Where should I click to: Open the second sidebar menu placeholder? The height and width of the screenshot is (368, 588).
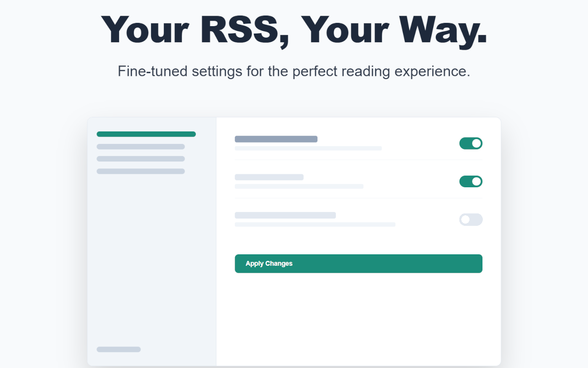click(141, 147)
